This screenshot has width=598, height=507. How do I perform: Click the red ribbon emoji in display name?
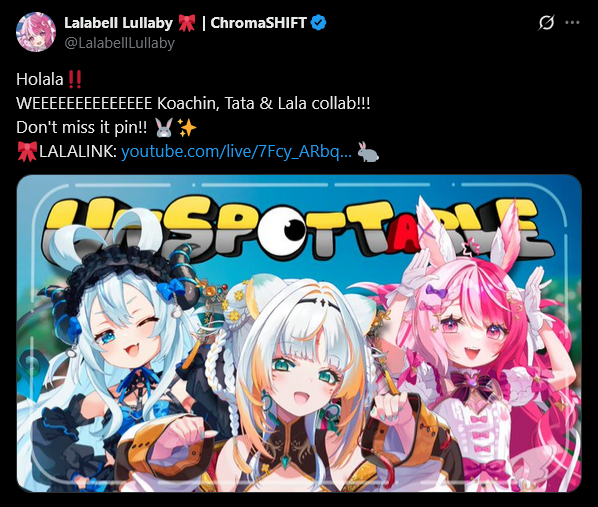coord(186,23)
